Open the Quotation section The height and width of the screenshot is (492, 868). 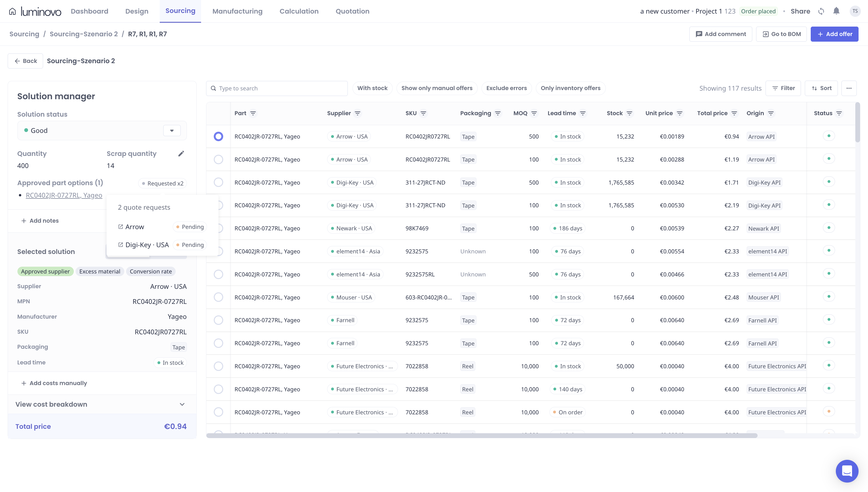pos(352,11)
